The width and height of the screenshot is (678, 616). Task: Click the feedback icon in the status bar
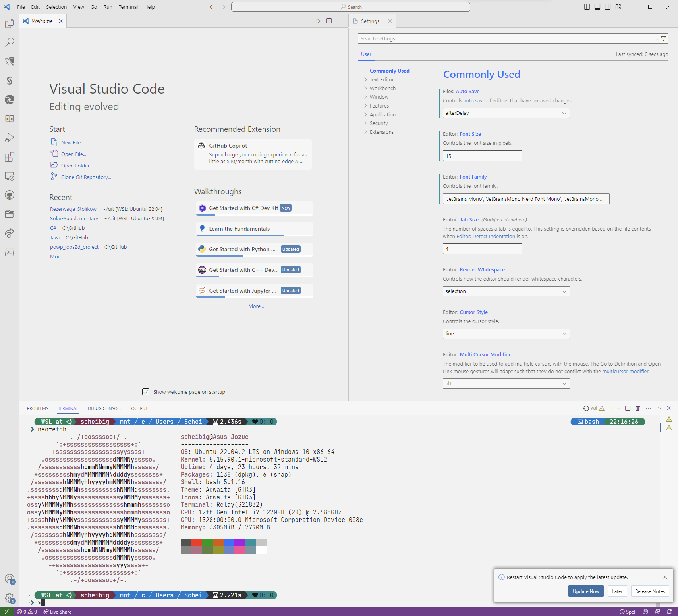(x=657, y=612)
